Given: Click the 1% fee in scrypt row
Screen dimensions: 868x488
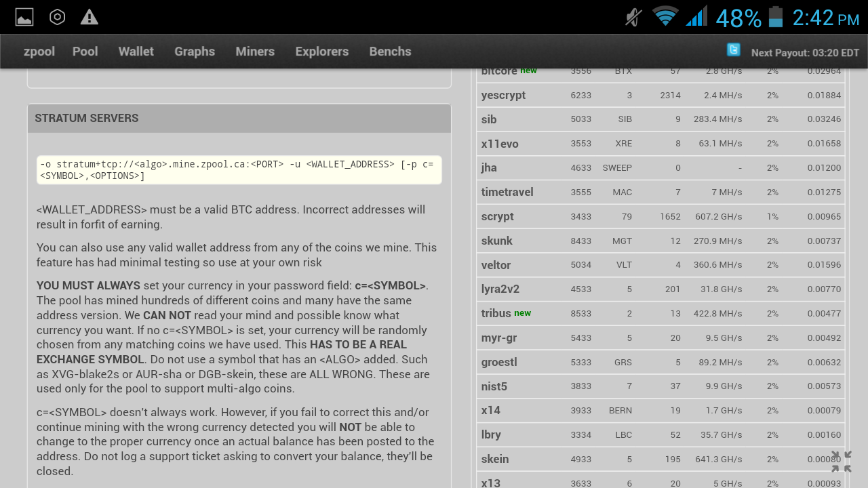Looking at the screenshot, I should tap(772, 217).
